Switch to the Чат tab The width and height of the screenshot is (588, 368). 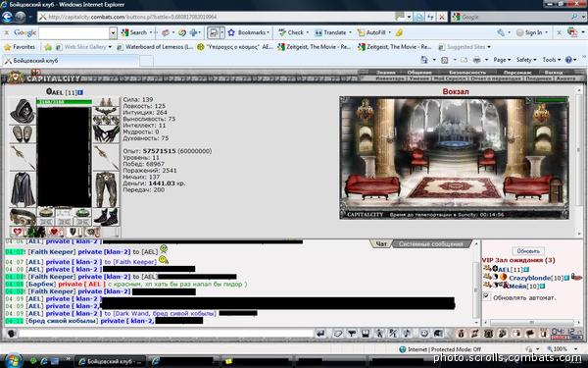click(x=381, y=244)
